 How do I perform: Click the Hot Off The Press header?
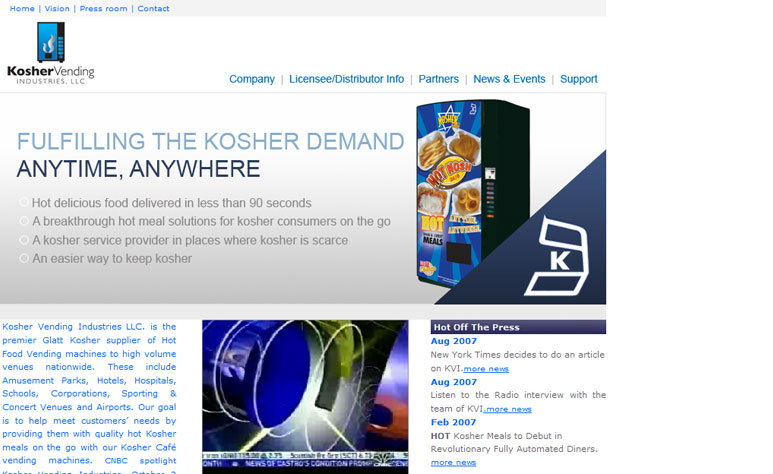pos(476,327)
